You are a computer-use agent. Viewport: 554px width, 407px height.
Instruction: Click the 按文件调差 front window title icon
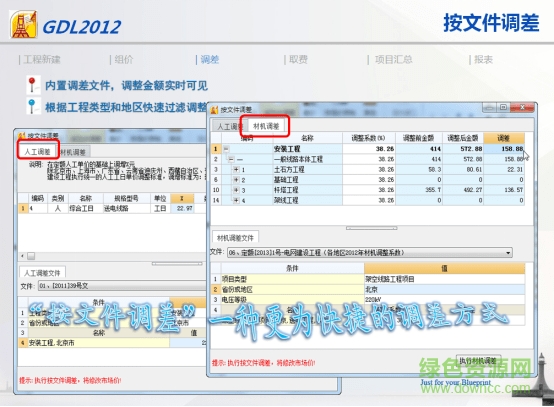214,110
